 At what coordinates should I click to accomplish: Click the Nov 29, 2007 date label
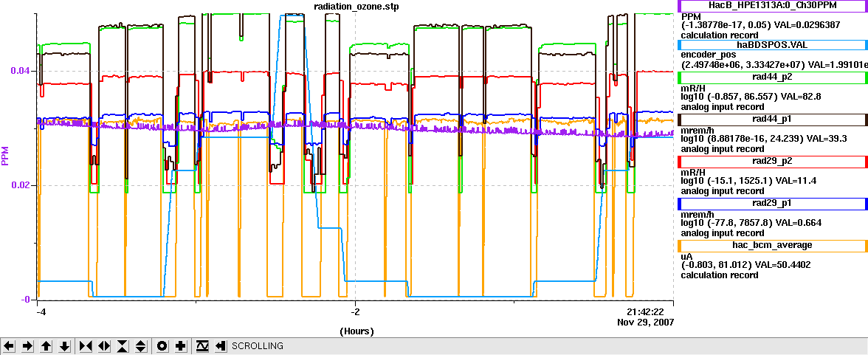pyautogui.click(x=646, y=322)
